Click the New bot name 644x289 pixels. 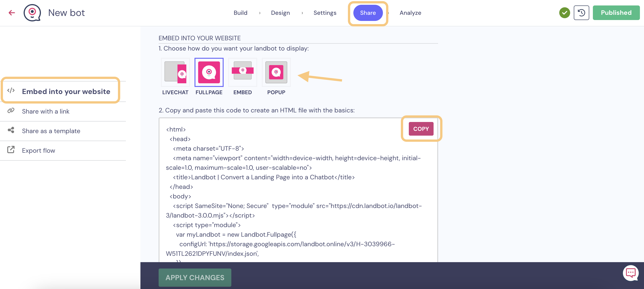click(67, 13)
